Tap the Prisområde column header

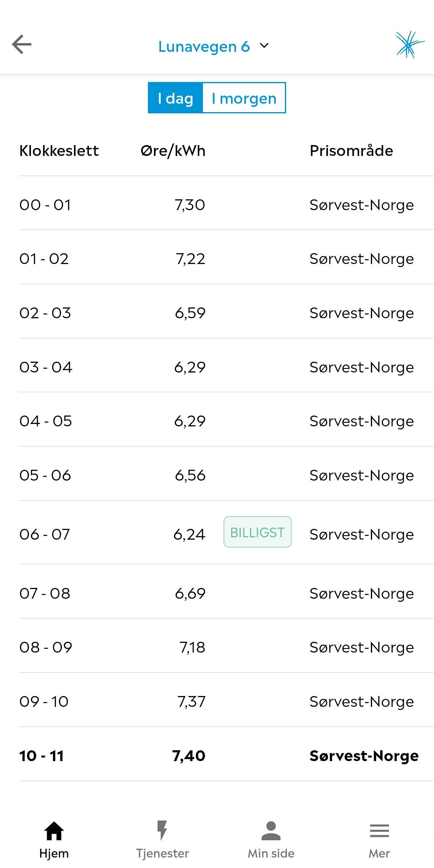pyautogui.click(x=351, y=151)
